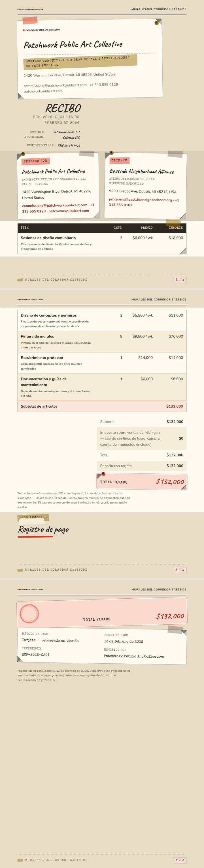Image resolution: width=204 pixels, height=868 pixels.
Task: Select the "1 / 3" page number badge
Action: [180, 280]
